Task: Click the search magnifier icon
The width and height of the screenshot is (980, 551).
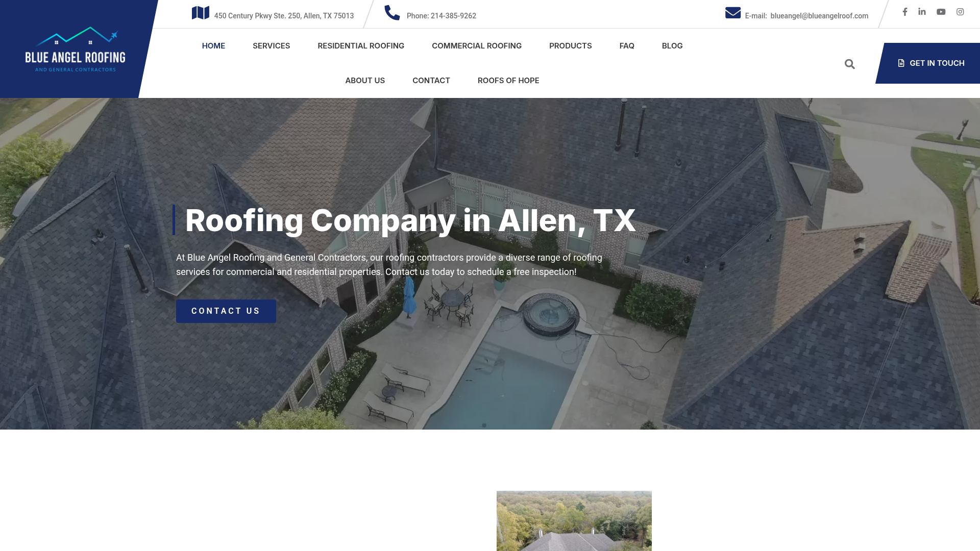Action: 849,64
